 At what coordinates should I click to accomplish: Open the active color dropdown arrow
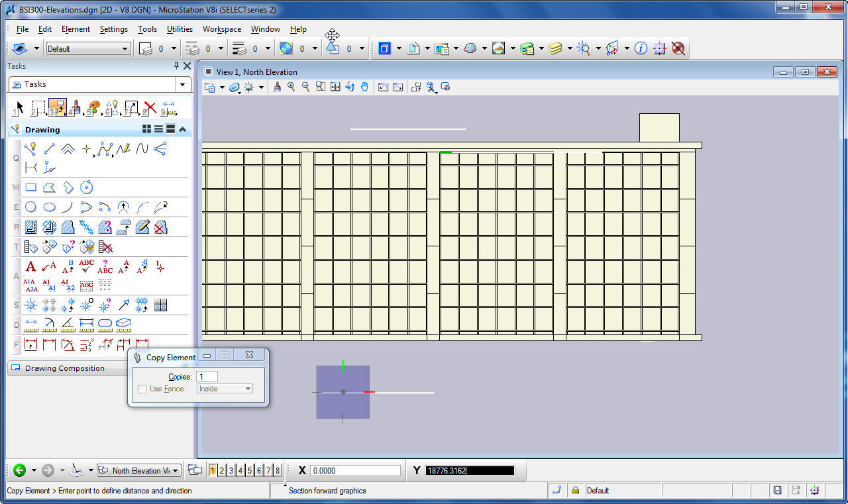[174, 48]
